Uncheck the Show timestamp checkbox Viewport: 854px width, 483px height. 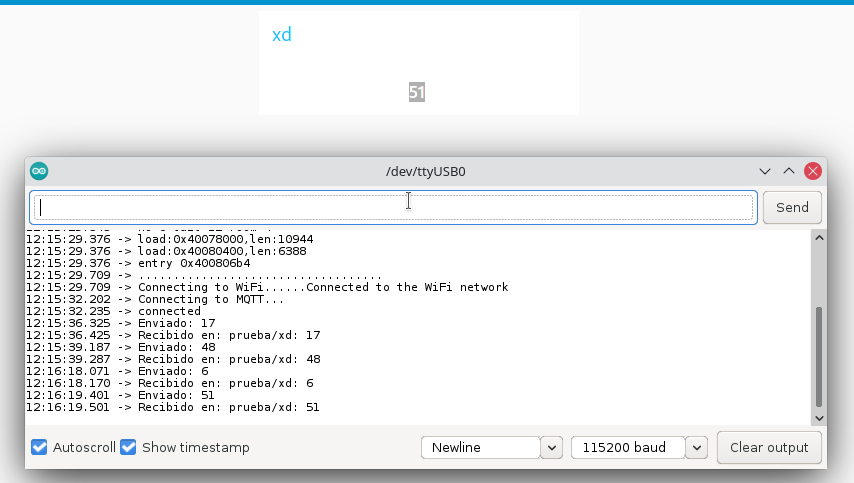[128, 447]
